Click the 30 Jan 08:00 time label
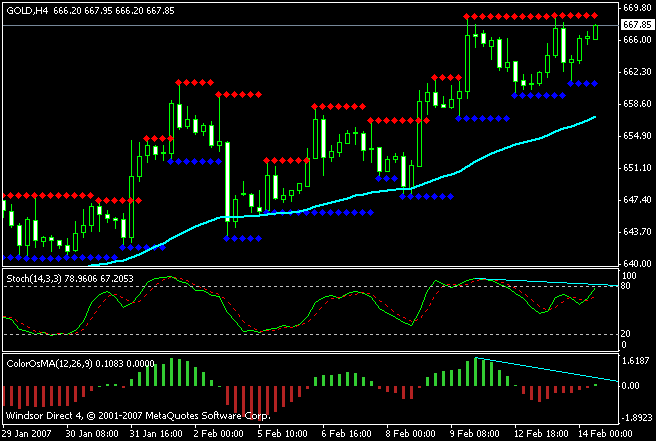This screenshot has width=656, height=441. 92,433
